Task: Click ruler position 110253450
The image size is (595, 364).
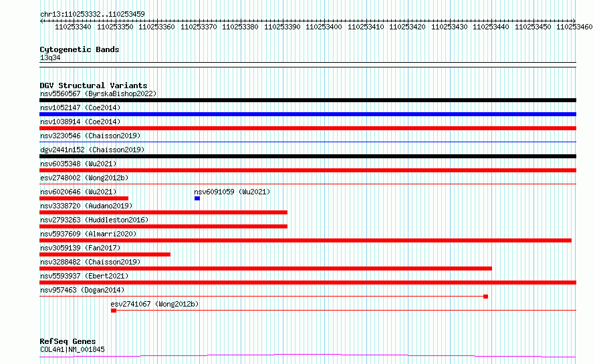Action: pyautogui.click(x=533, y=27)
